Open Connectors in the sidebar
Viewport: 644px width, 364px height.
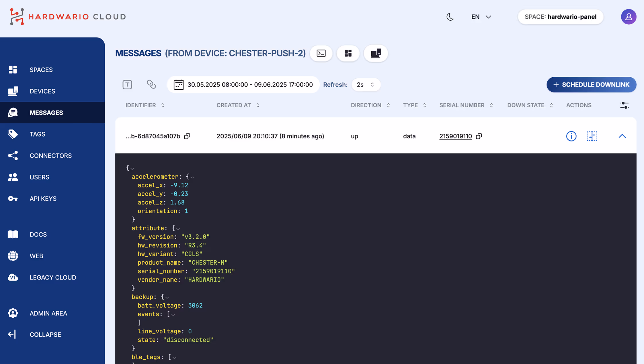click(x=52, y=156)
